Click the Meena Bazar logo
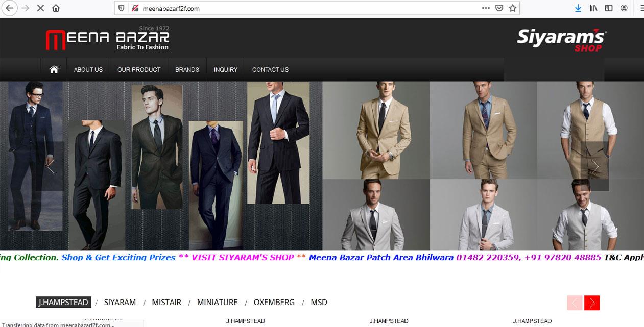This screenshot has height=327, width=644. [x=107, y=39]
